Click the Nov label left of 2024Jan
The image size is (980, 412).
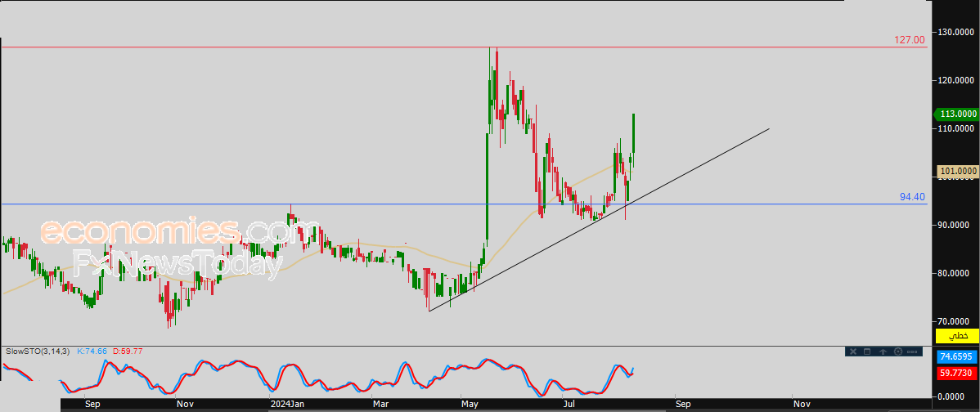(x=184, y=404)
